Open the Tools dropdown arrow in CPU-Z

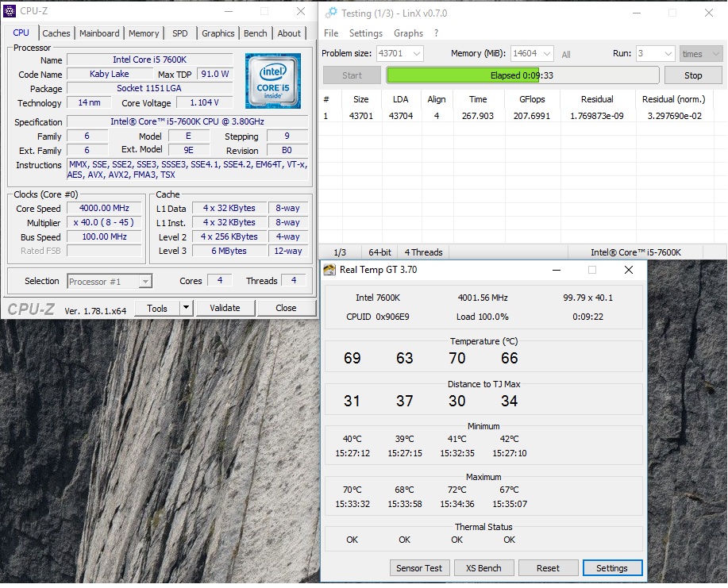point(187,308)
